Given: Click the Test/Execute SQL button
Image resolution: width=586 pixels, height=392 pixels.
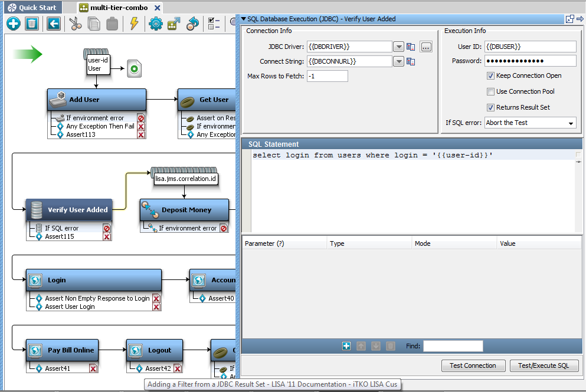Looking at the screenshot, I should pos(544,365).
